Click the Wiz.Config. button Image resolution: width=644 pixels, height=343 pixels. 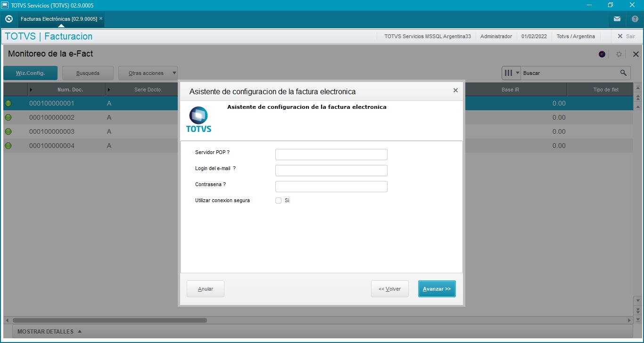point(30,73)
